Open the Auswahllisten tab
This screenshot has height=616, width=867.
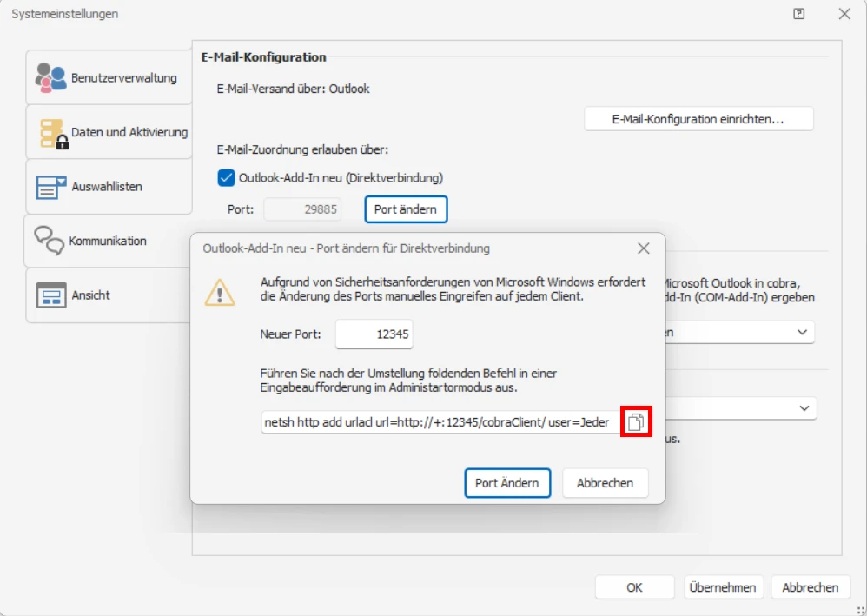[109, 187]
